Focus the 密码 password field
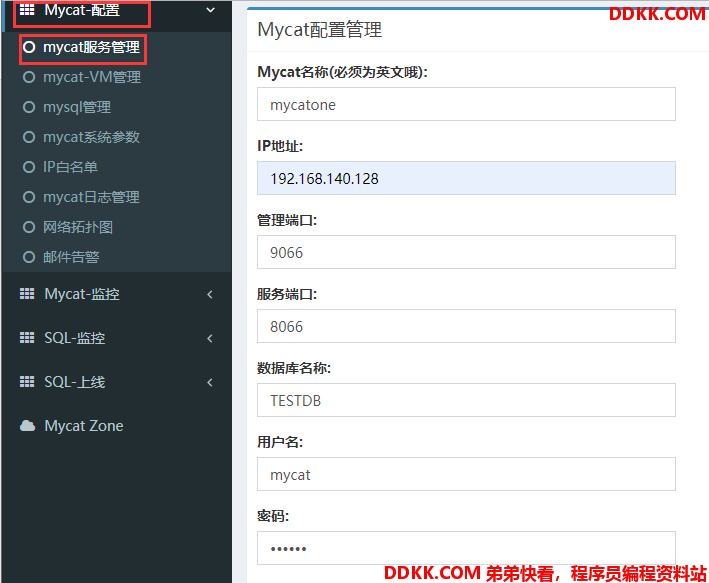The width and height of the screenshot is (709, 583). point(466,548)
